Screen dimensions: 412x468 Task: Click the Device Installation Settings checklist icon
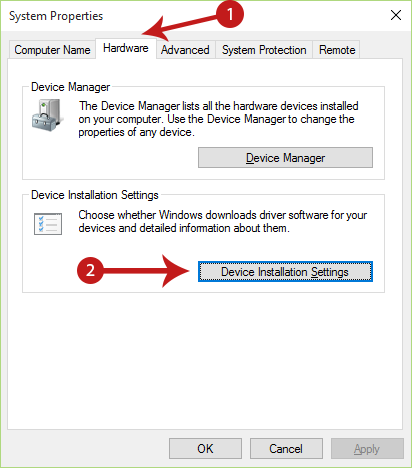(x=48, y=224)
